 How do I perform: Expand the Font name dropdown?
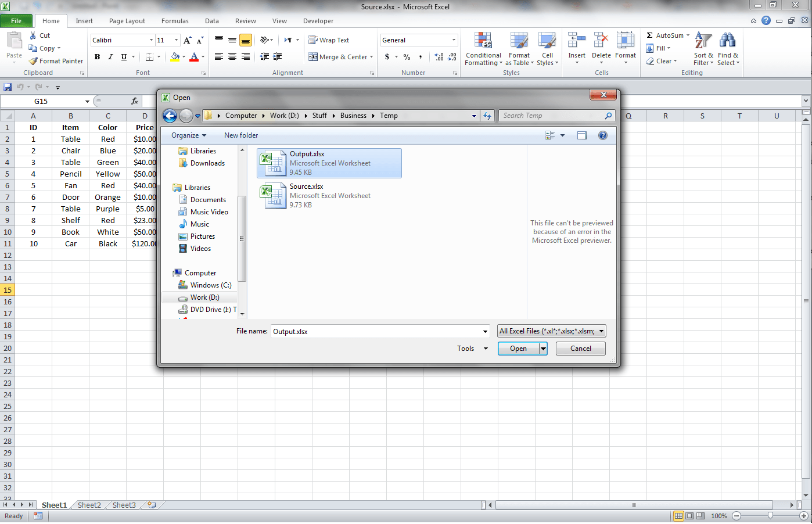click(x=150, y=40)
